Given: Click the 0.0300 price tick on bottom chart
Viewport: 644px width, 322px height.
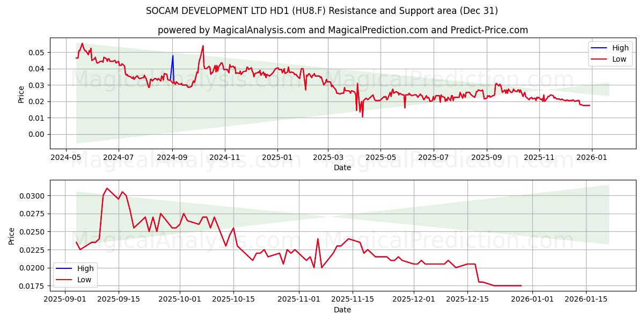Looking at the screenshot, I should point(32,196).
